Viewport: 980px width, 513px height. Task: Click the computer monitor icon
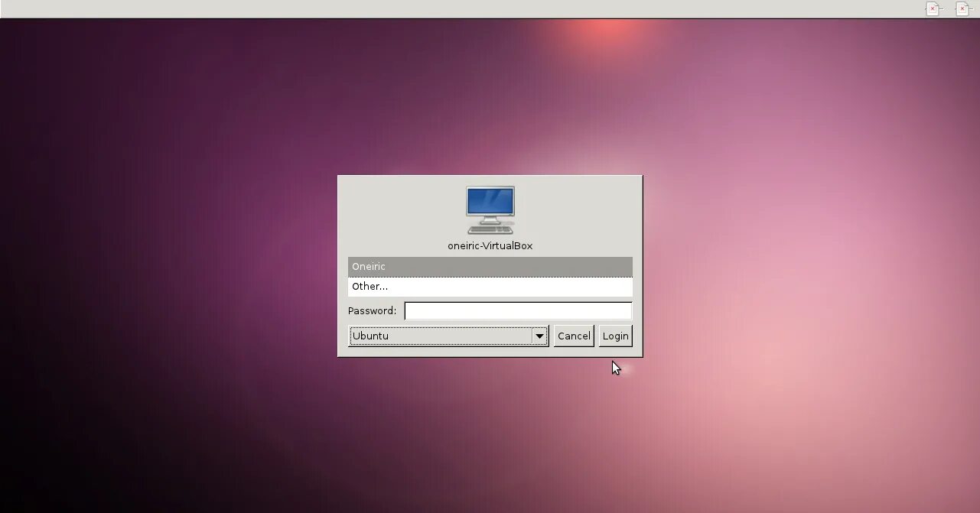click(x=490, y=210)
